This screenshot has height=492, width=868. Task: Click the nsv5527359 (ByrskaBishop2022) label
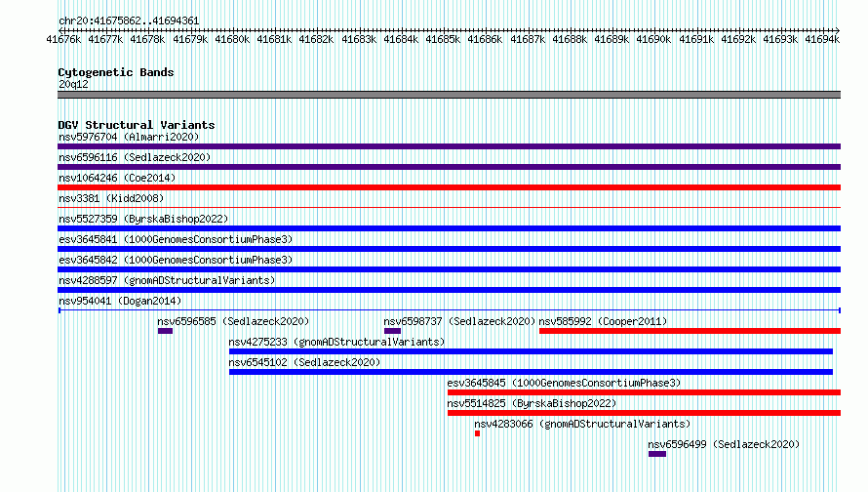click(143, 219)
